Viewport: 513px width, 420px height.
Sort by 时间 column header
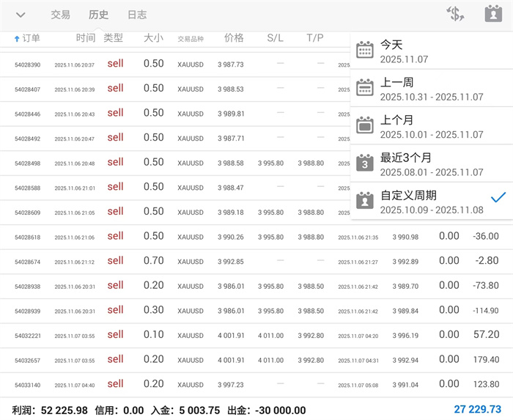(86, 38)
